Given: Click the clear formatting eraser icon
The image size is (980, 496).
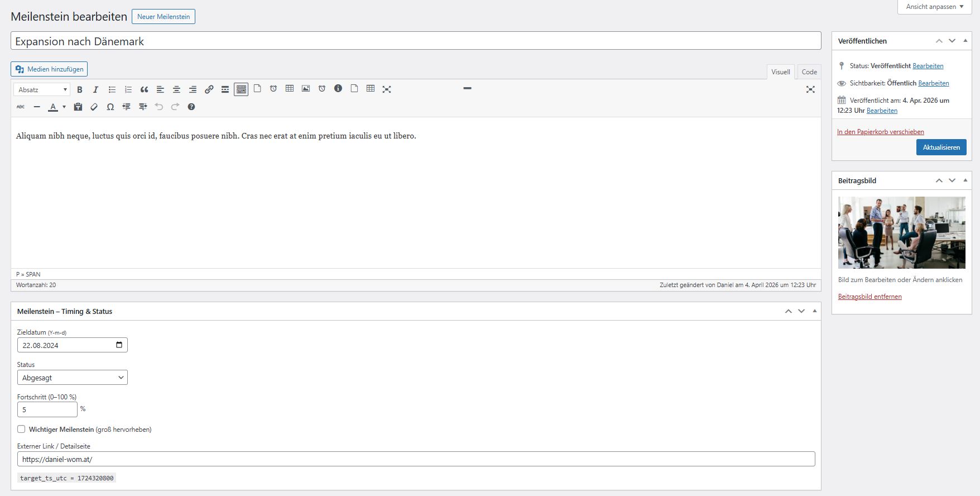Looking at the screenshot, I should 94,107.
